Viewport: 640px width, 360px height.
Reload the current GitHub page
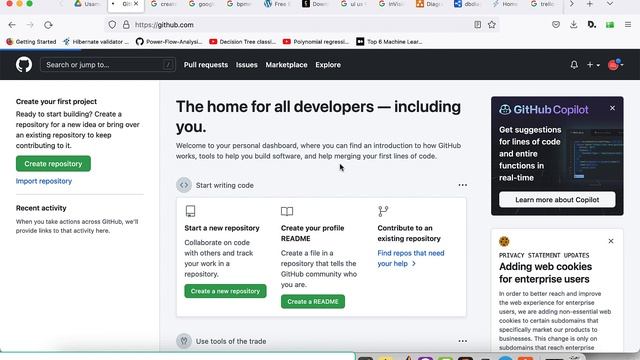48,25
